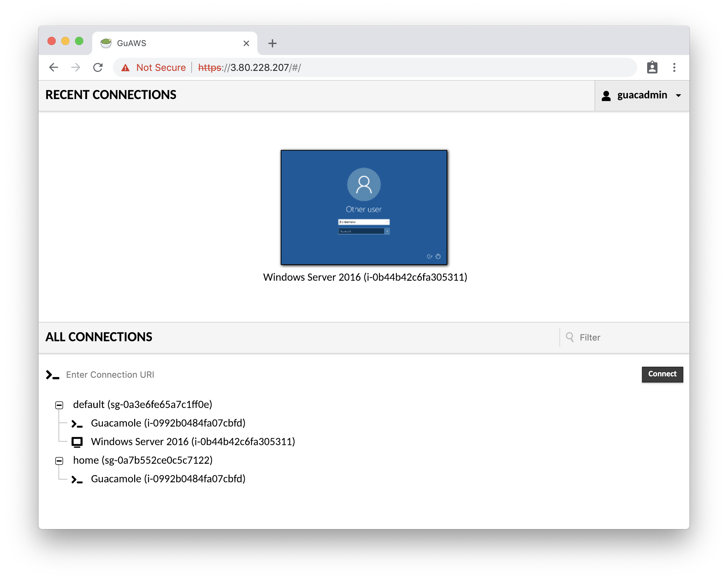Click the Not Secure warning triangle
The width and height of the screenshot is (728, 580).
tap(125, 68)
